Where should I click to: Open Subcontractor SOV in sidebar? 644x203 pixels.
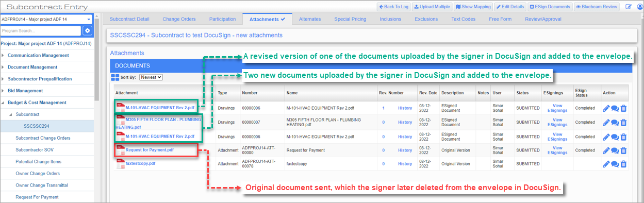35,150
